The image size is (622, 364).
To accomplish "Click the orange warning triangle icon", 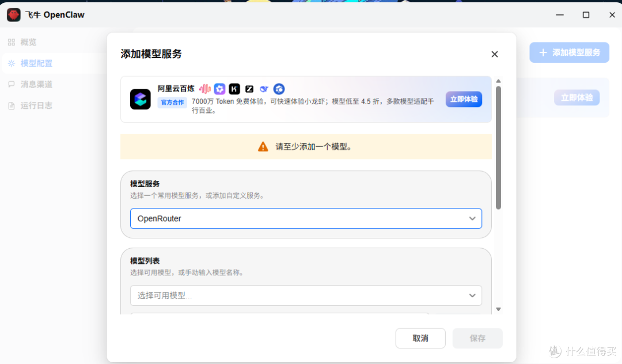I will pos(263,147).
